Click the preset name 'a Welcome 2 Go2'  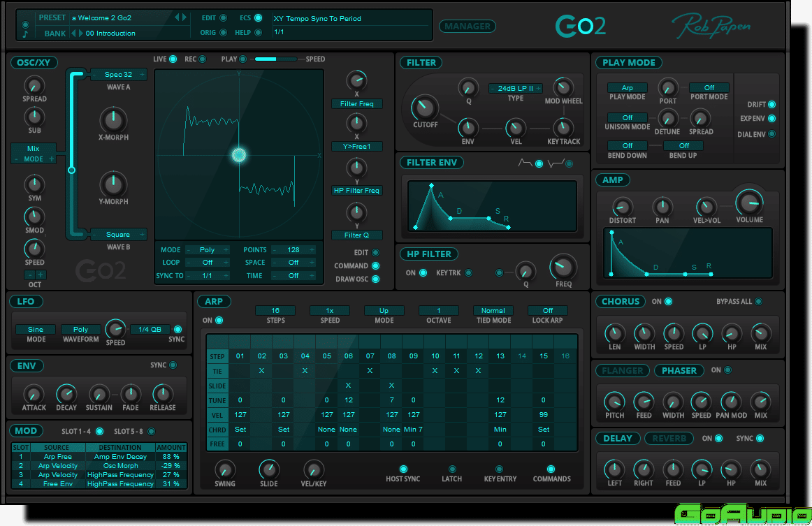click(101, 17)
